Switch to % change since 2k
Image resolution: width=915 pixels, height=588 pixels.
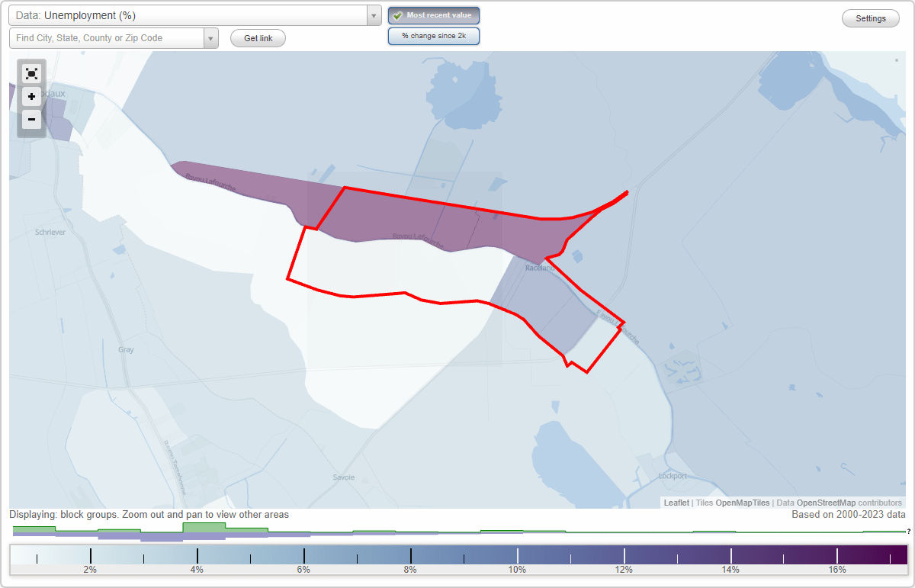coord(434,36)
